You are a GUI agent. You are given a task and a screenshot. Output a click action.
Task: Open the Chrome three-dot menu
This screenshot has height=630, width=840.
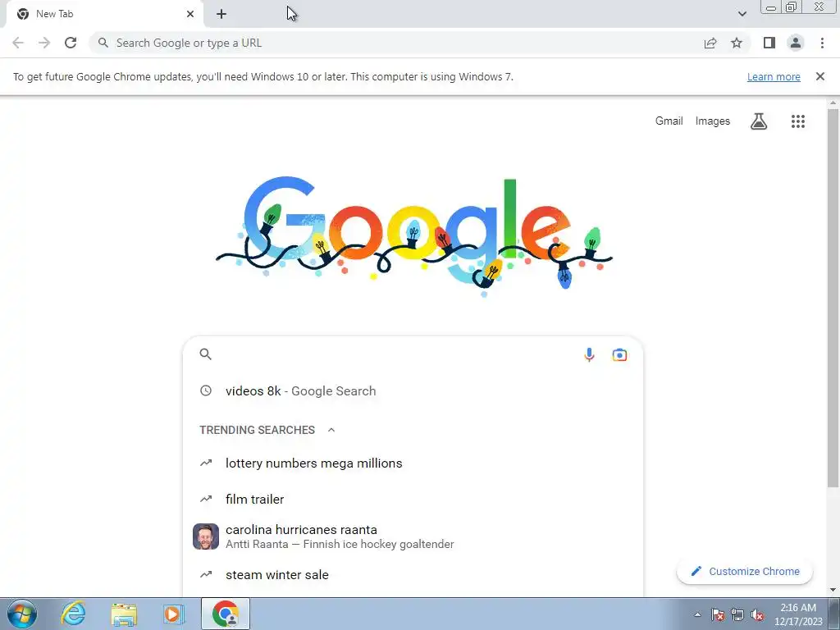822,43
